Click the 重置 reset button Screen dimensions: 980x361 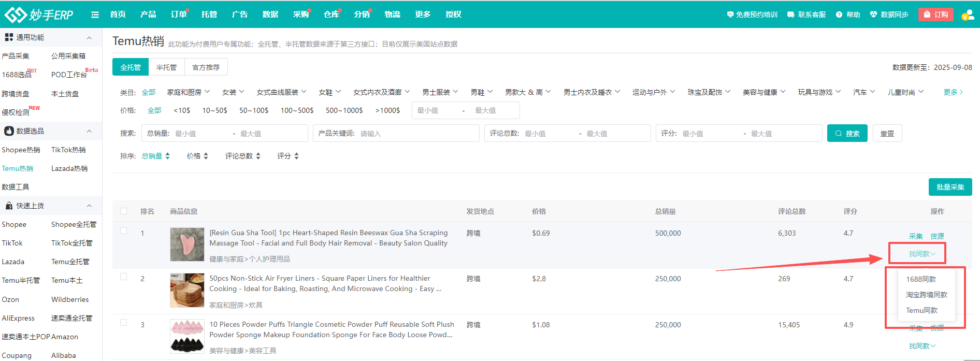[887, 133]
